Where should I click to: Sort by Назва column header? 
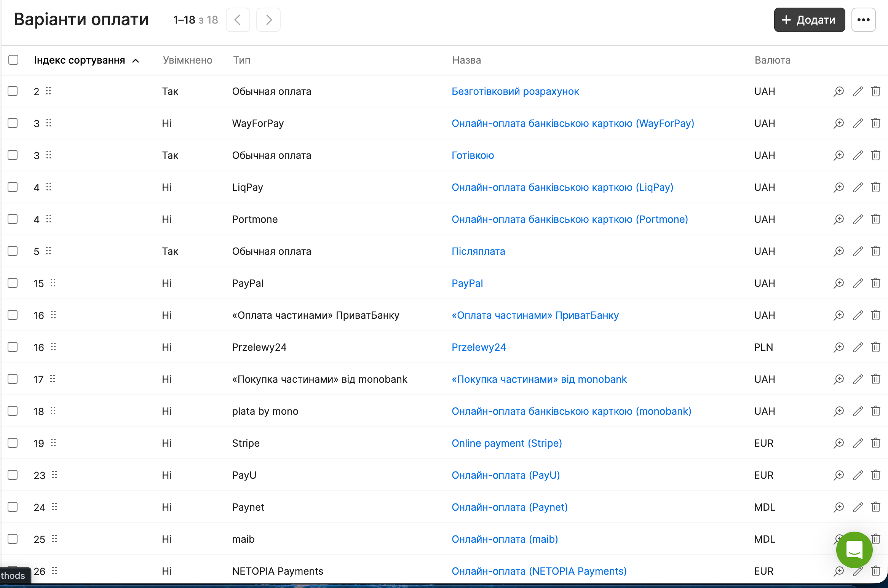[x=466, y=60]
